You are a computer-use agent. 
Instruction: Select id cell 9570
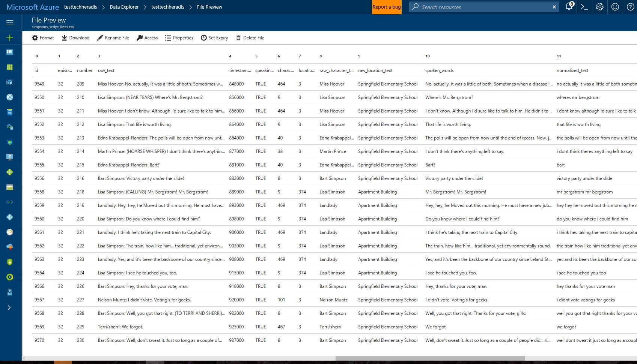tap(39, 340)
